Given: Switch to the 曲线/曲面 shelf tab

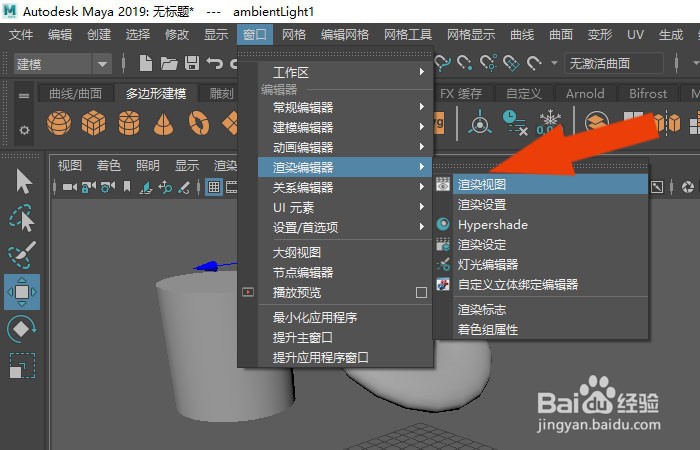Looking at the screenshot, I should pyautogui.click(x=75, y=94).
